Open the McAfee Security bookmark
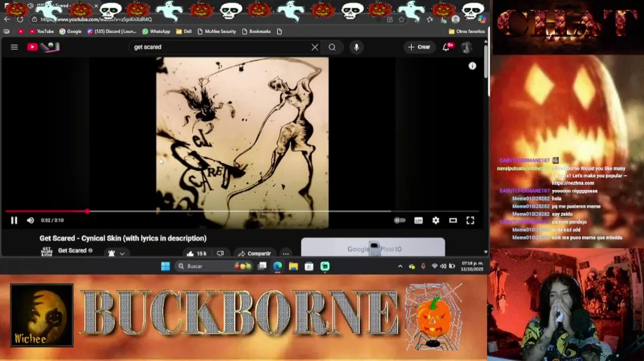 click(217, 31)
